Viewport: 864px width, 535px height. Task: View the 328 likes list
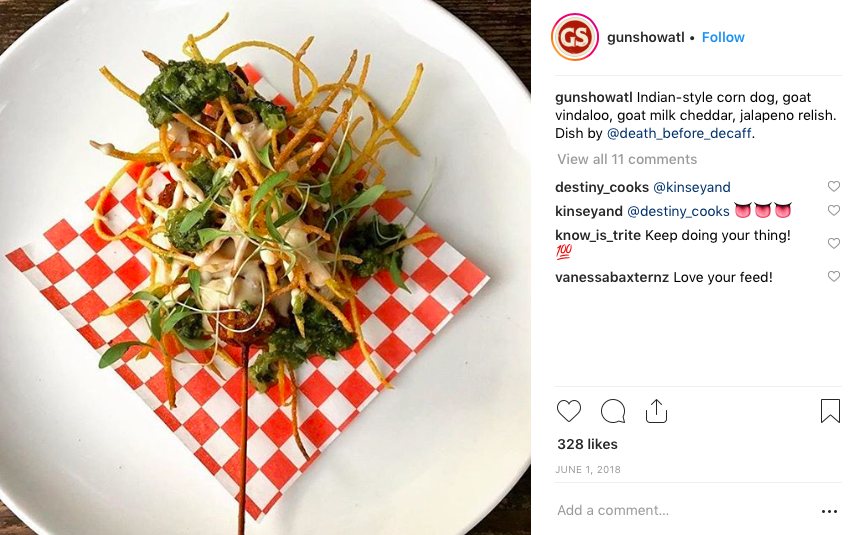click(587, 444)
